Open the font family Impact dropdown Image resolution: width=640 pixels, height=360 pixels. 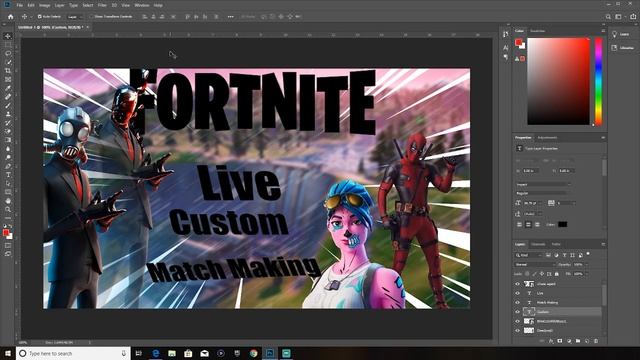pyautogui.click(x=543, y=184)
